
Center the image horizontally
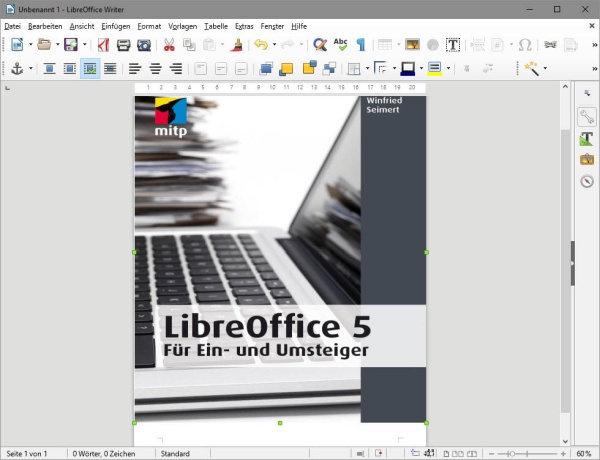[155, 69]
